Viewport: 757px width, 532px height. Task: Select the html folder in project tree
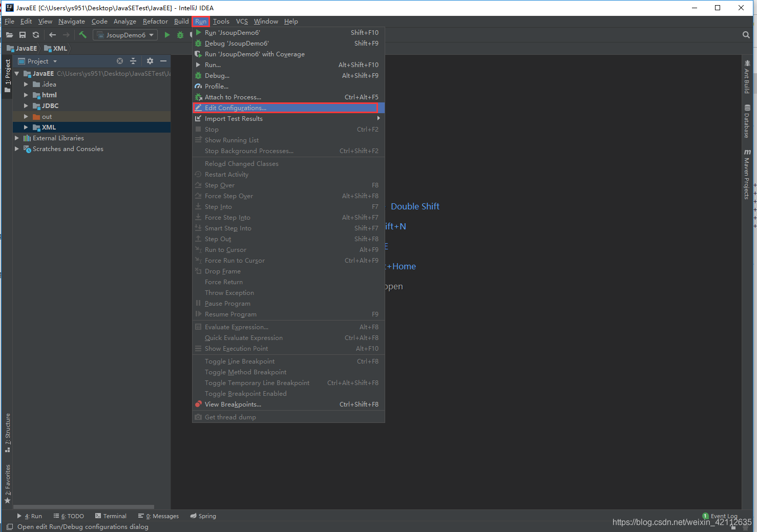(x=92, y=95)
